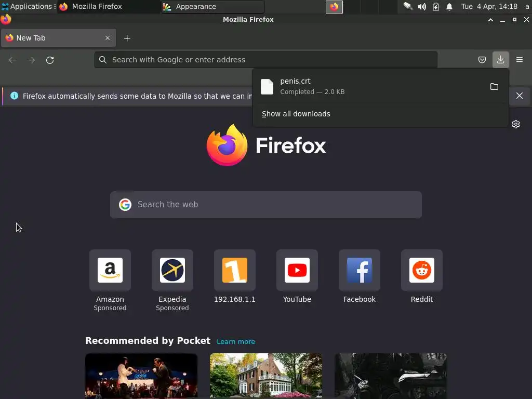The height and width of the screenshot is (399, 532).
Task: Switch to Mozilla Firefox taskbar entry
Action: [109, 6]
